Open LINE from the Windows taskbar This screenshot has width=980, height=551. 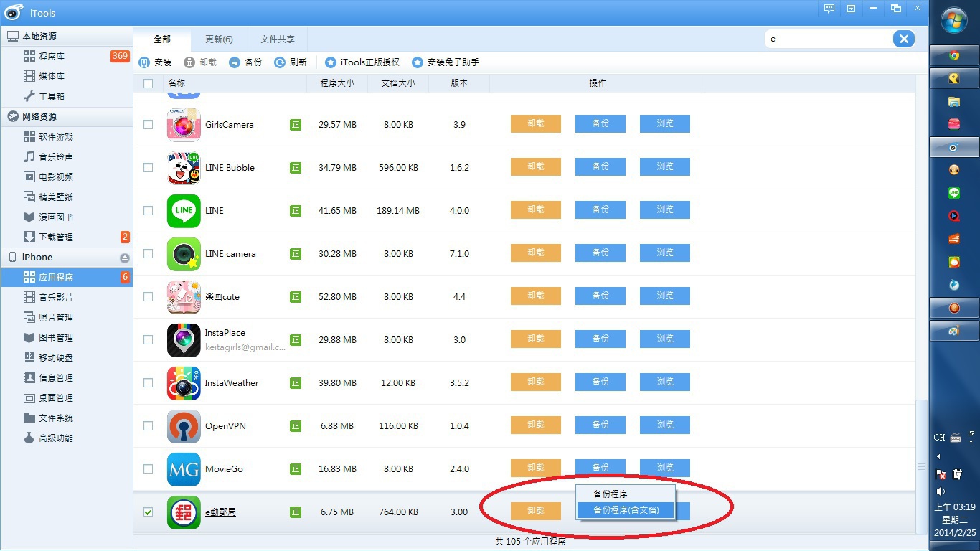pyautogui.click(x=954, y=192)
